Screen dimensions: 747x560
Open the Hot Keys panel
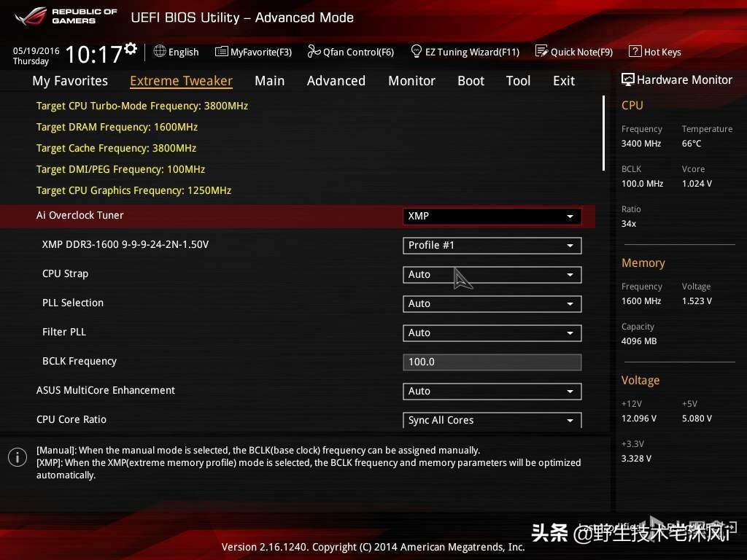pyautogui.click(x=654, y=52)
